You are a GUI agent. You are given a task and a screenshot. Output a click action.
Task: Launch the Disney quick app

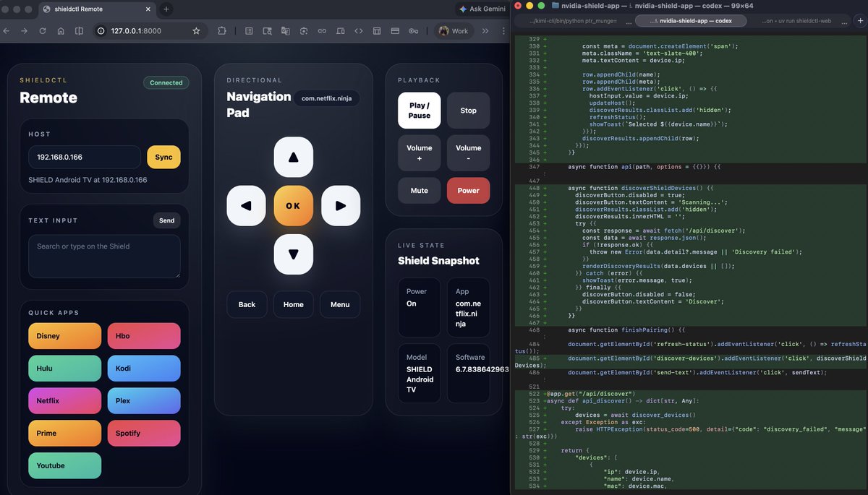tap(65, 336)
